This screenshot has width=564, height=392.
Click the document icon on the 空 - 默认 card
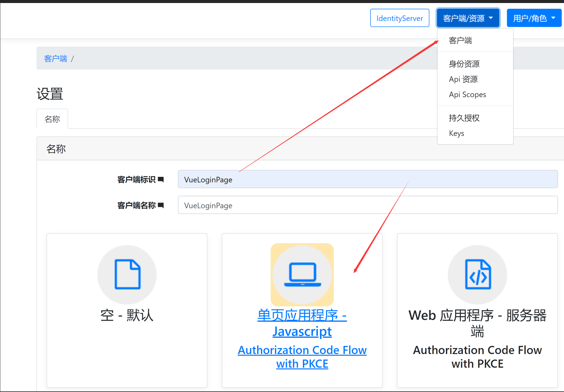point(127,274)
